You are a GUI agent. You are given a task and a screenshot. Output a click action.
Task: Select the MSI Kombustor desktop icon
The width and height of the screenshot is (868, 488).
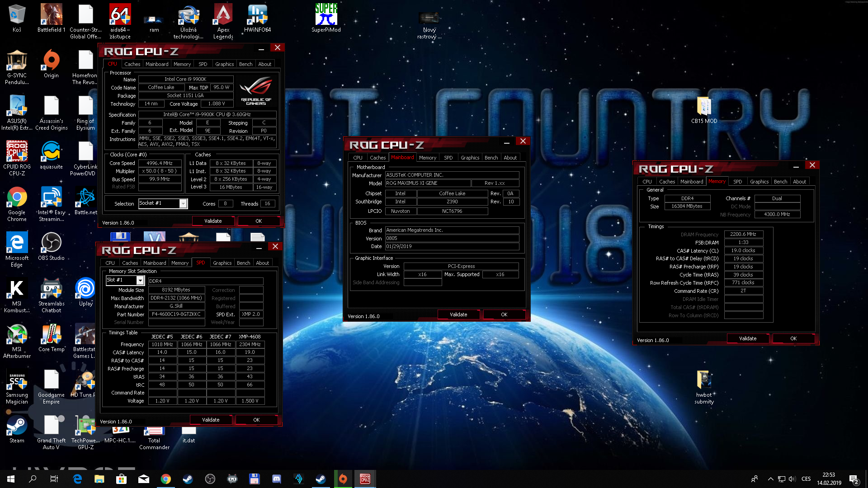pos(17,295)
